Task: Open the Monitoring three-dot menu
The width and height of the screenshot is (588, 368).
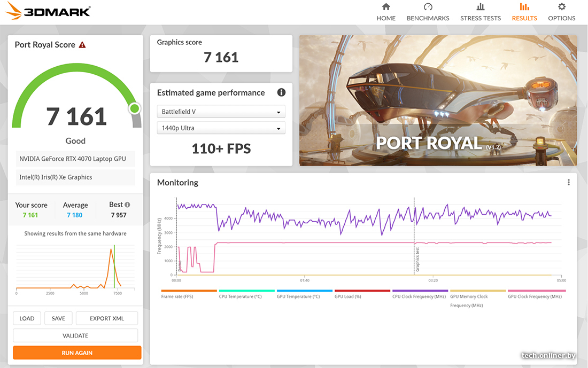Action: (x=568, y=182)
